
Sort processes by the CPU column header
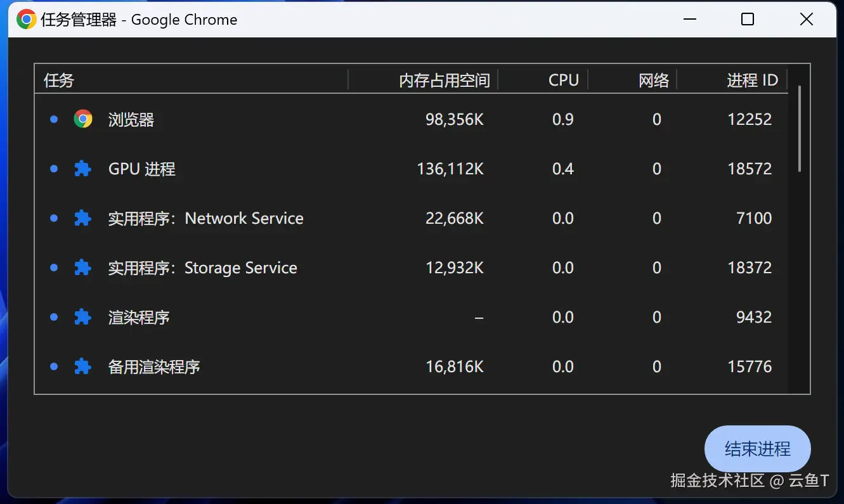(563, 81)
